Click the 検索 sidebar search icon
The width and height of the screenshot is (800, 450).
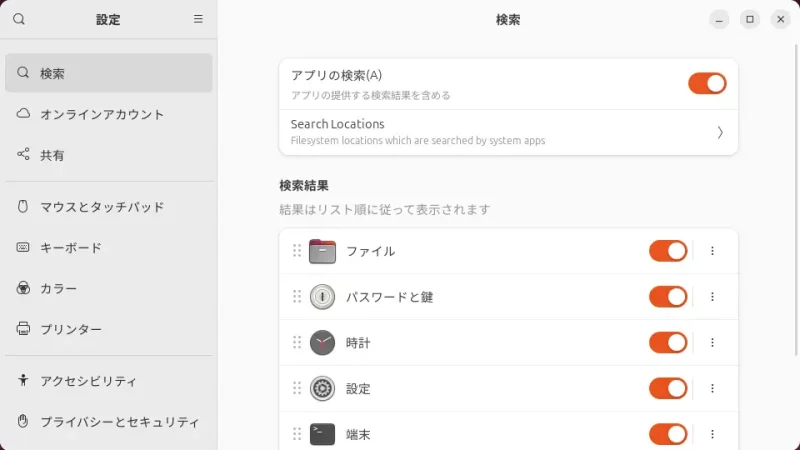click(23, 72)
